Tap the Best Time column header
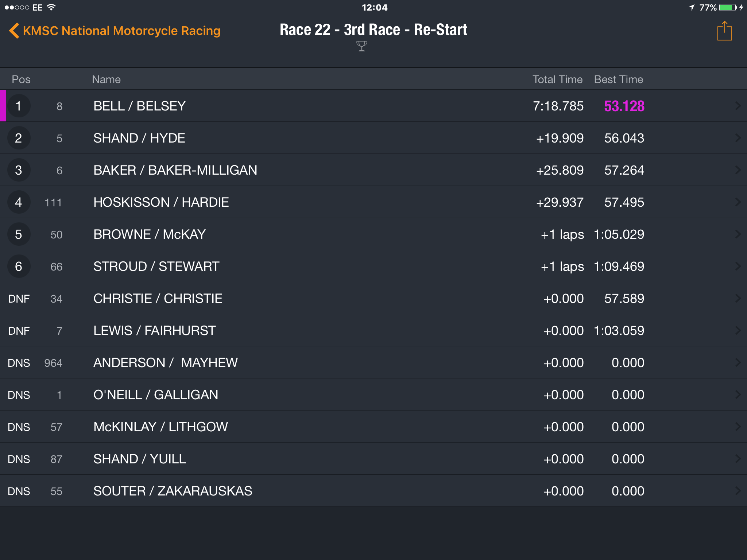747x560 pixels. click(619, 79)
